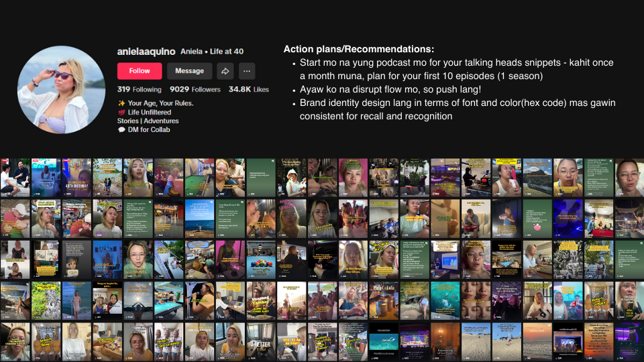The image size is (644, 362).
Task: Click the 34.8K Likes count
Action: click(x=248, y=89)
